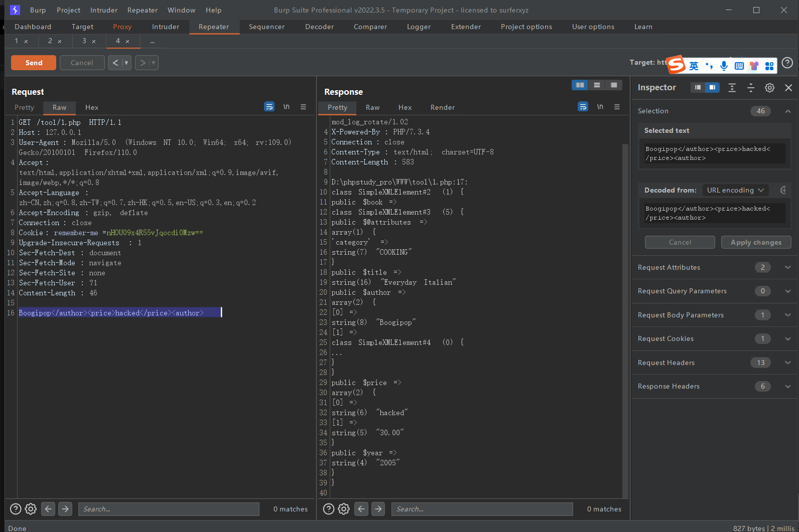Screen dimensions: 799x532
Task: Switch Response view to Render
Action: [443, 107]
